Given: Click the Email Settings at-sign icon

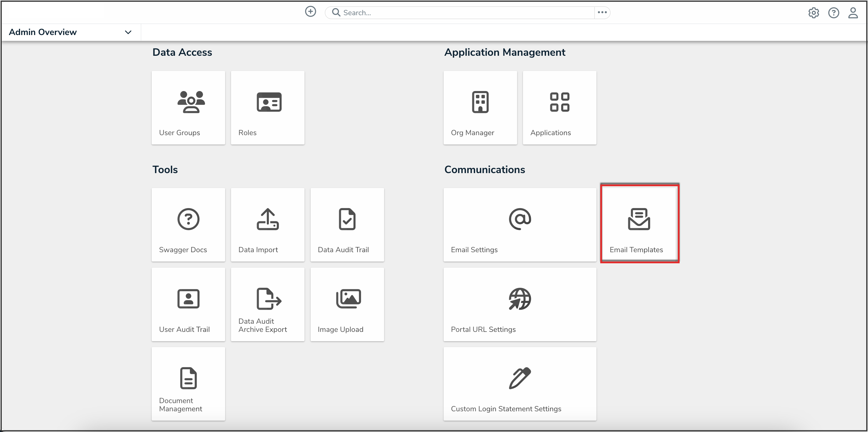Looking at the screenshot, I should click(x=519, y=219).
